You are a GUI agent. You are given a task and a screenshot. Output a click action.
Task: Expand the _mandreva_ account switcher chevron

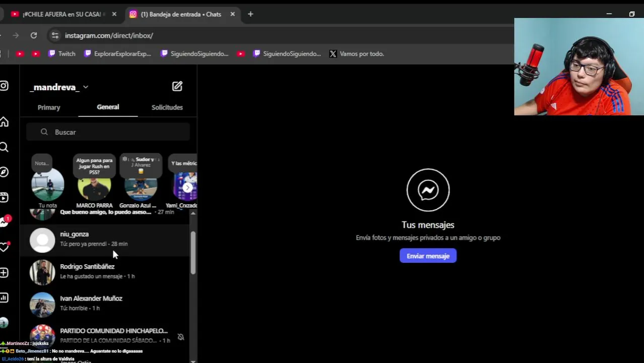(86, 87)
